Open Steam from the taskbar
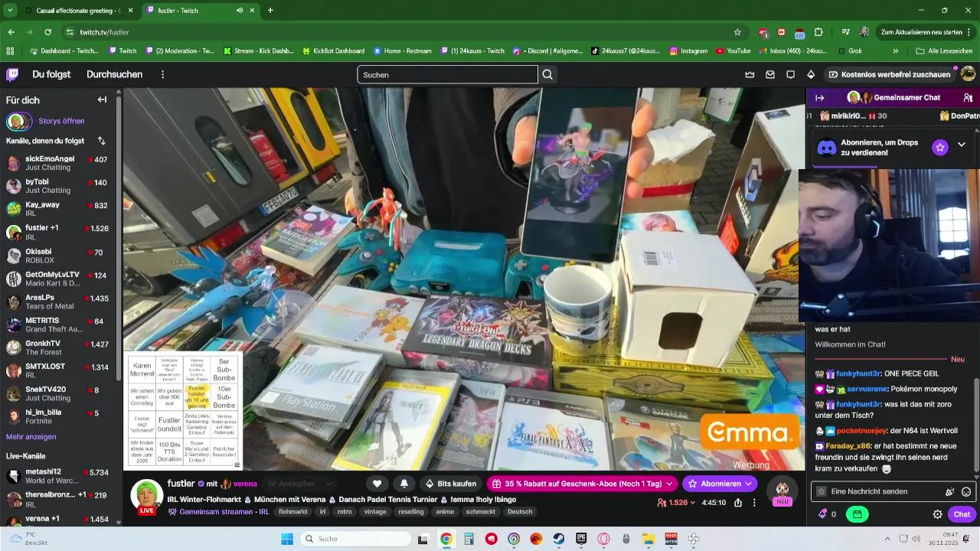The width and height of the screenshot is (980, 551). [558, 539]
